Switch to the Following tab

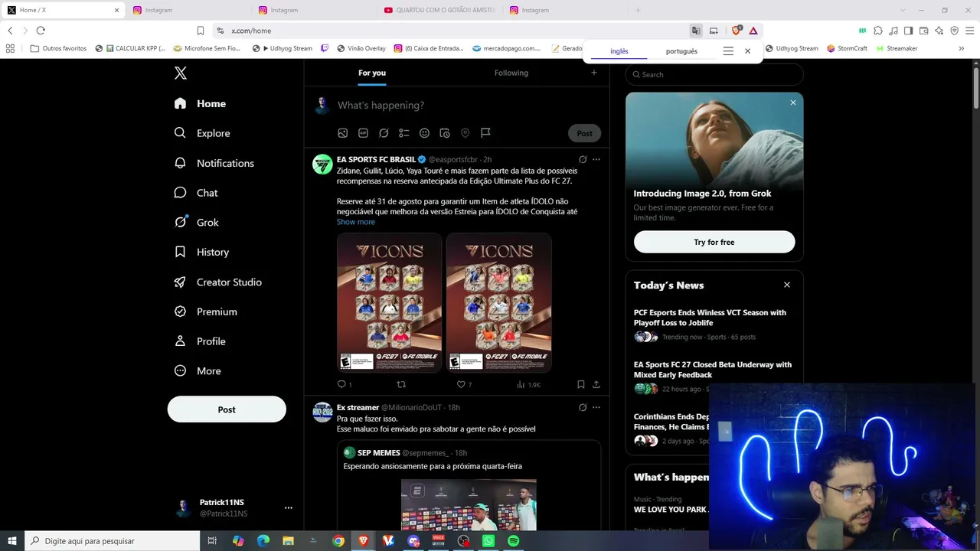(511, 73)
